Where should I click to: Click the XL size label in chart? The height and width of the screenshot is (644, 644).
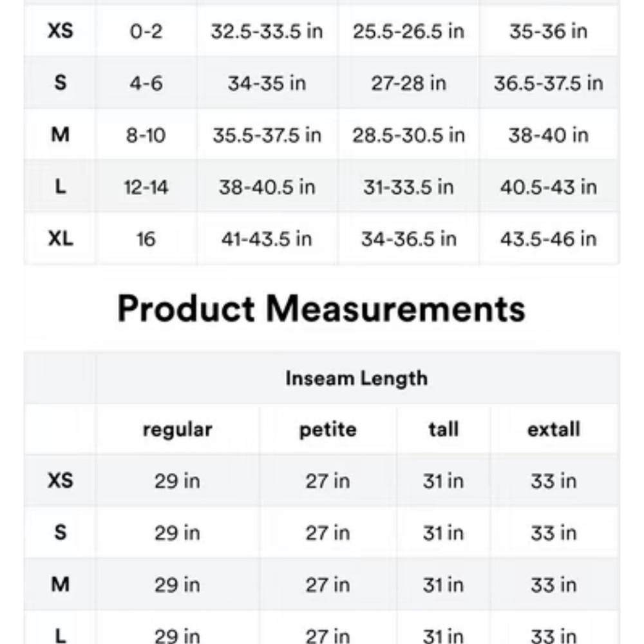61,239
